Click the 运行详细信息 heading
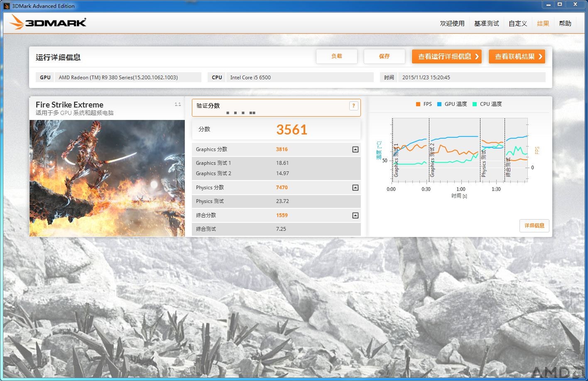588x381 pixels. tap(58, 57)
